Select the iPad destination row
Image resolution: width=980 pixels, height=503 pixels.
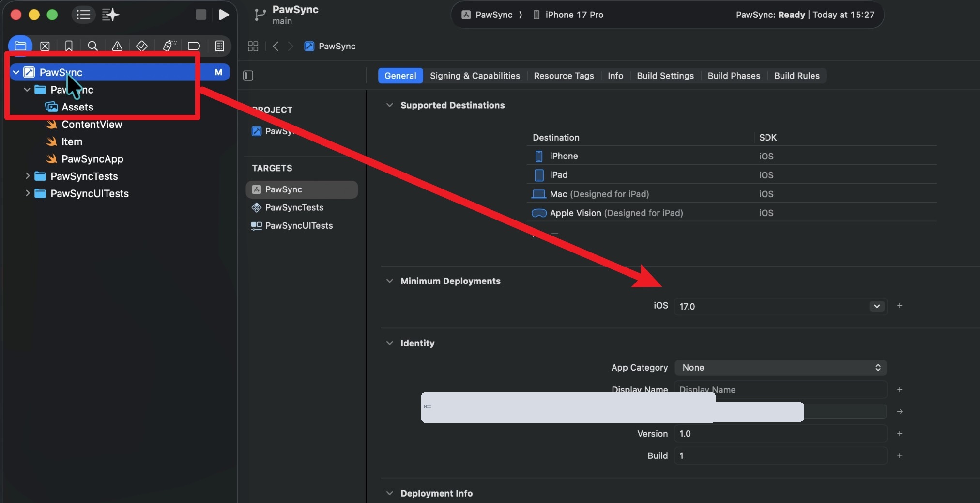pyautogui.click(x=731, y=175)
